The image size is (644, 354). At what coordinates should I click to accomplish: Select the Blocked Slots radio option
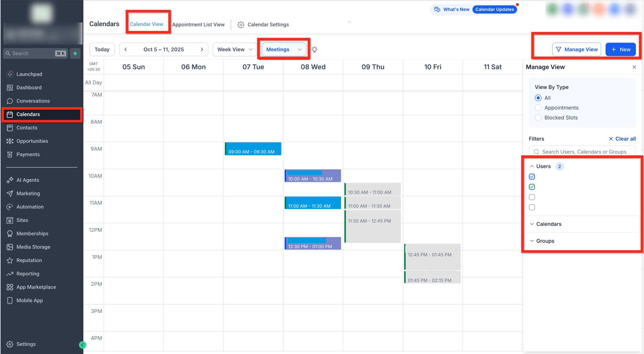point(538,118)
